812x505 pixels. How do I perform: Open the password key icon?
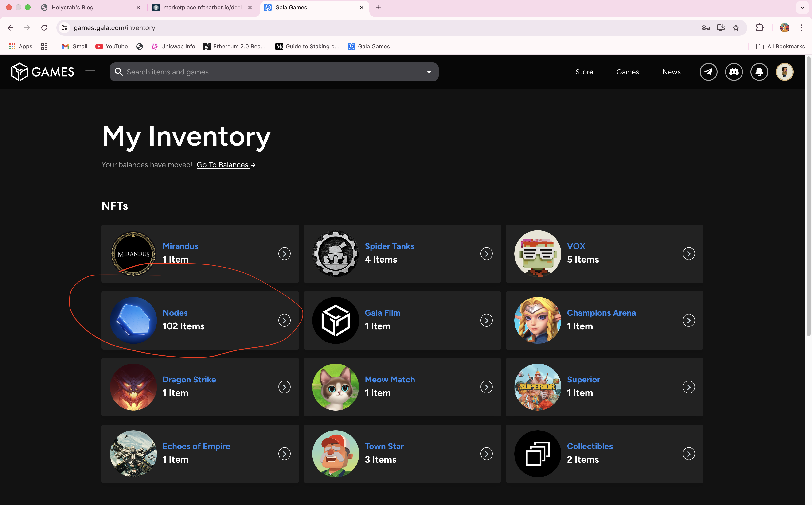click(x=705, y=28)
